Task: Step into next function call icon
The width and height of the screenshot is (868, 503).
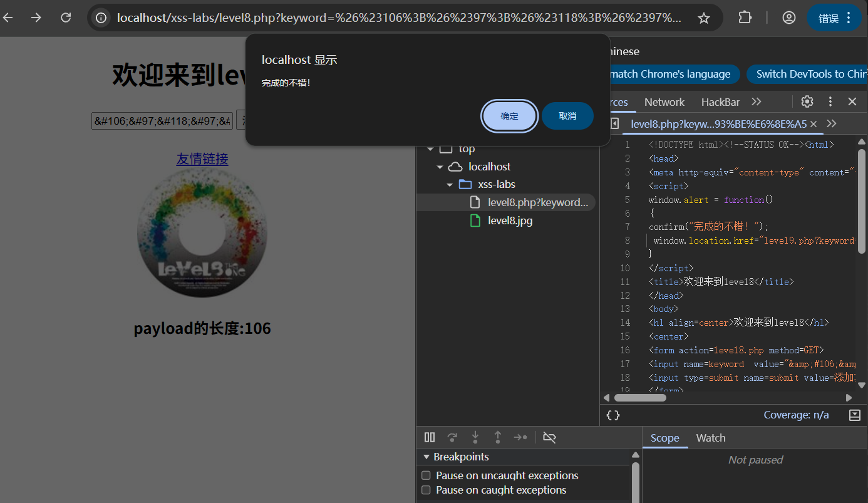Action: 475,437
